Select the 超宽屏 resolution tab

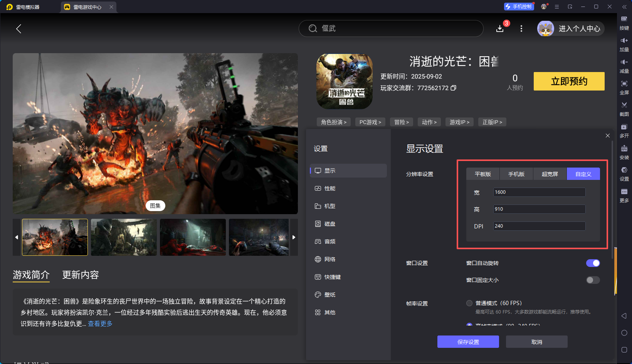[x=550, y=174]
